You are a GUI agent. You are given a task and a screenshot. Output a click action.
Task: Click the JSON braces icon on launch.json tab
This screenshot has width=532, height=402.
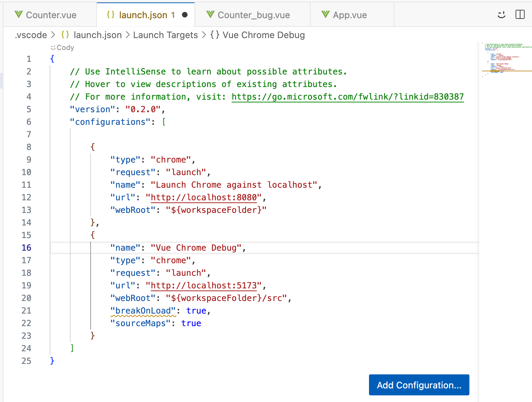(x=111, y=15)
